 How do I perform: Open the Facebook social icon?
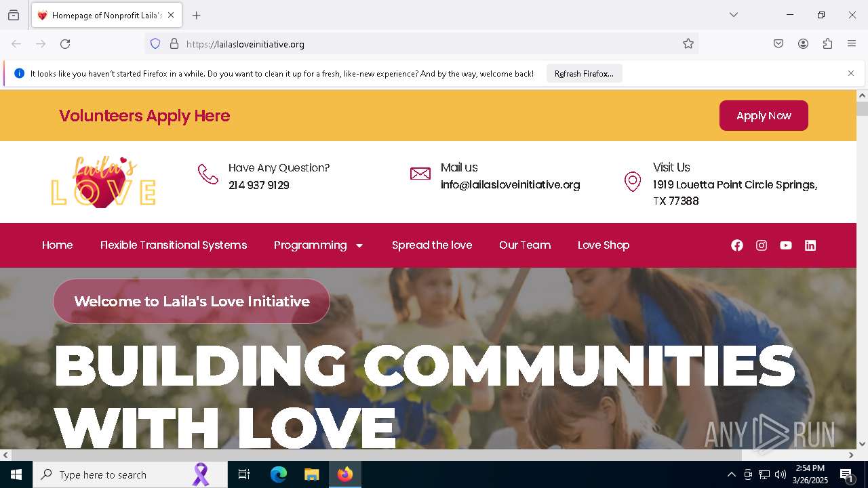pos(737,245)
